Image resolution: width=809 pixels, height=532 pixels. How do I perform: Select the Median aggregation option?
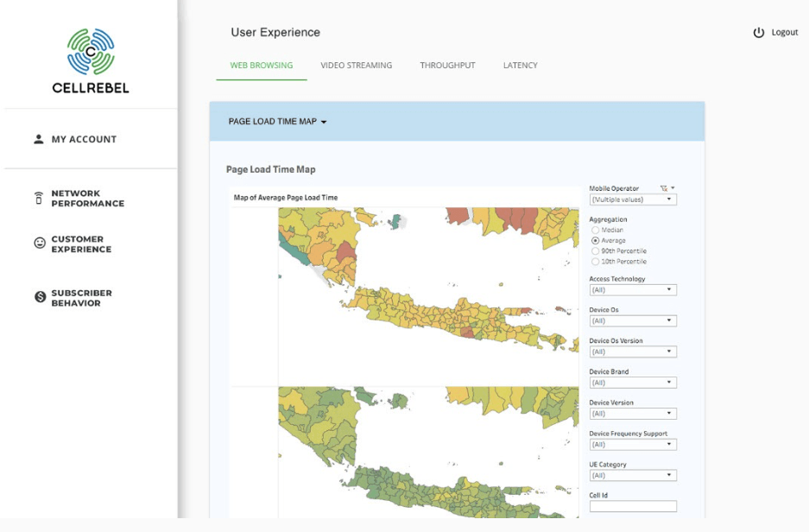(x=595, y=231)
